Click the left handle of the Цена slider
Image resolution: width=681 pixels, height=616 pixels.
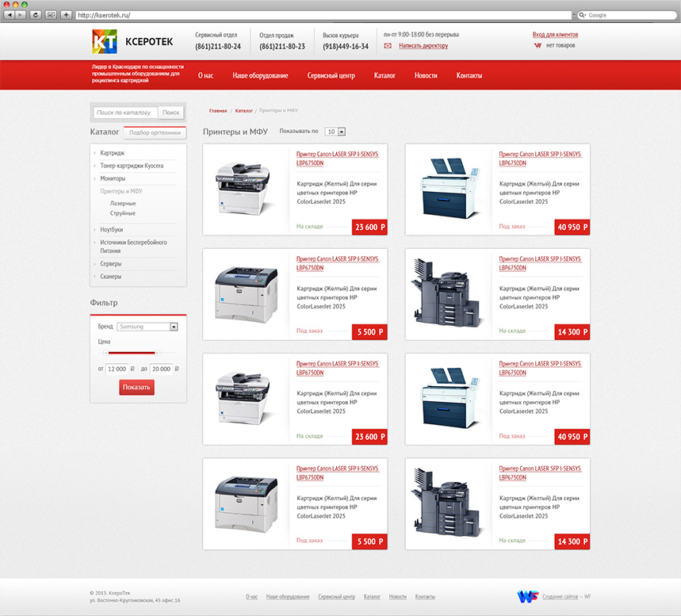(x=106, y=353)
